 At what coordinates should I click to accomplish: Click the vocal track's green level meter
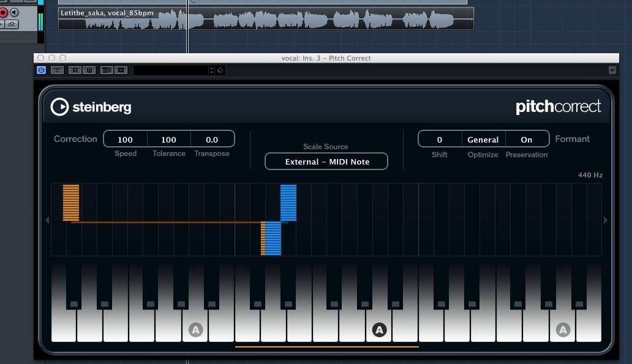[40, 22]
